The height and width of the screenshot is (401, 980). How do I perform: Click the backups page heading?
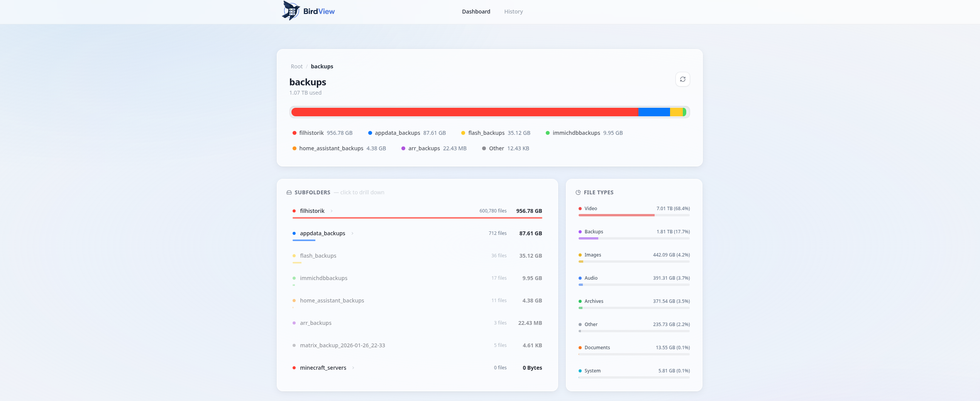pos(308,82)
